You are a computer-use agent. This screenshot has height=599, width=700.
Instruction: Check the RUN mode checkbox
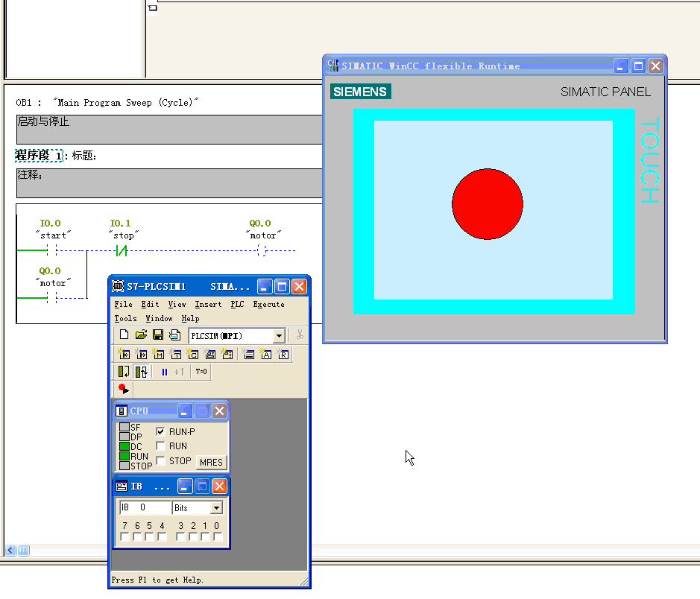tap(160, 446)
